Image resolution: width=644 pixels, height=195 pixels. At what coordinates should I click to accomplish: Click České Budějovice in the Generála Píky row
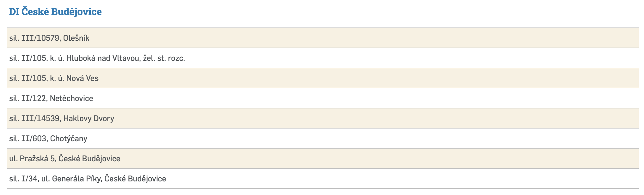pyautogui.click(x=135, y=179)
